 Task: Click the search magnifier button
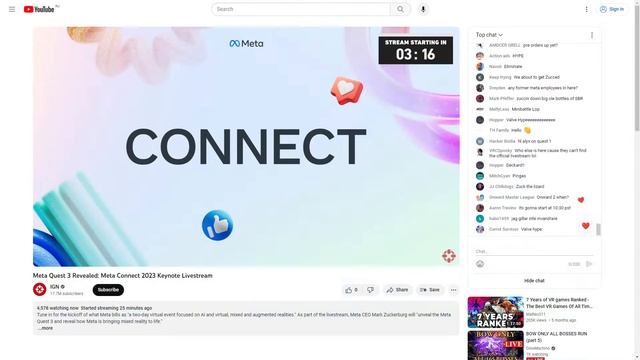(400, 9)
